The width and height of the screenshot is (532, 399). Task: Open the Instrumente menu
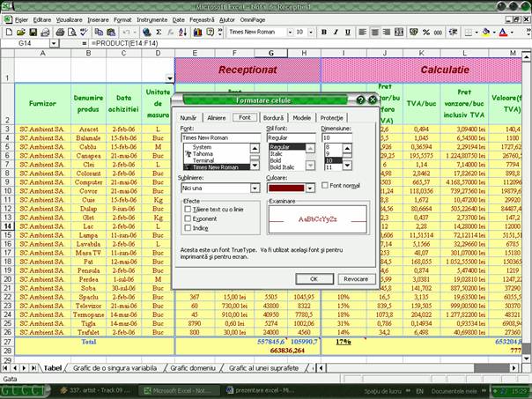(152, 20)
